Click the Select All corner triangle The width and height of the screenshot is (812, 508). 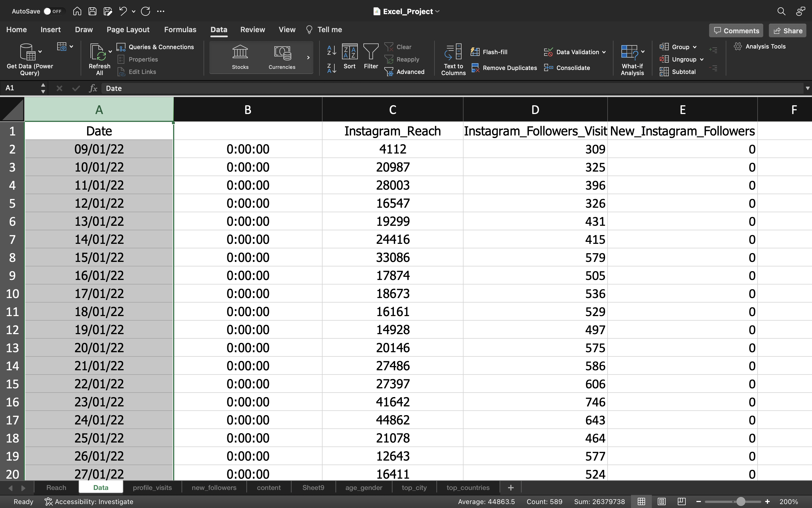(12, 109)
